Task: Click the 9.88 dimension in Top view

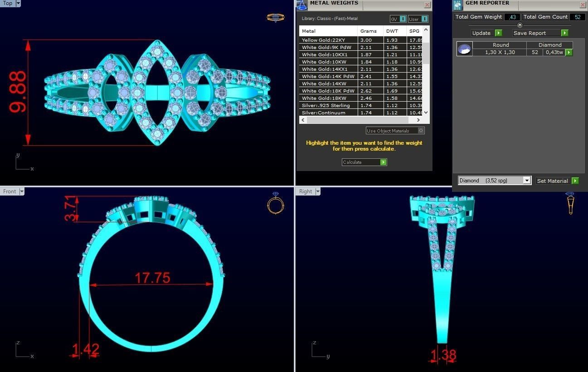Action: tap(17, 93)
